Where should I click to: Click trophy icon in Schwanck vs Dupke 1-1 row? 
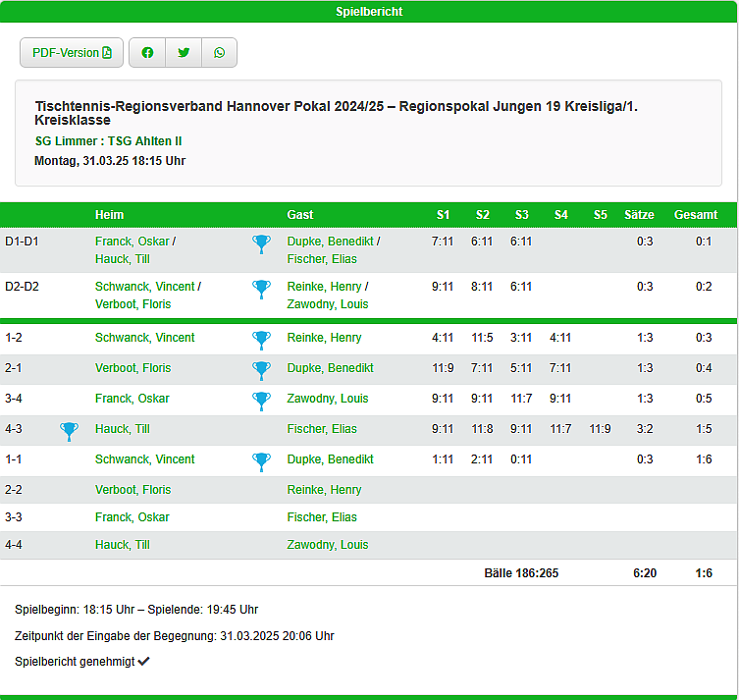point(261,459)
